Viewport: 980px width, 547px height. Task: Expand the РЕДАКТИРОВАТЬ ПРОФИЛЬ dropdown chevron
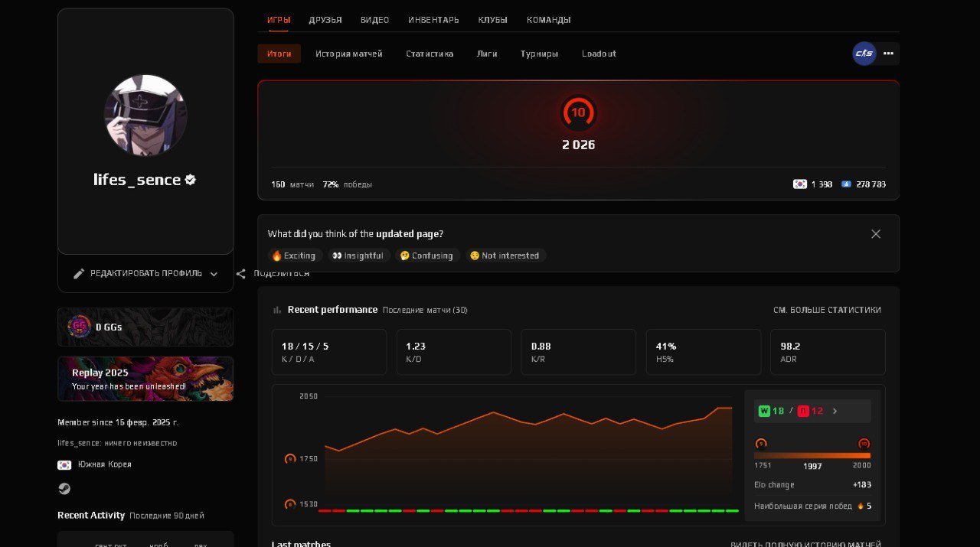pos(214,273)
